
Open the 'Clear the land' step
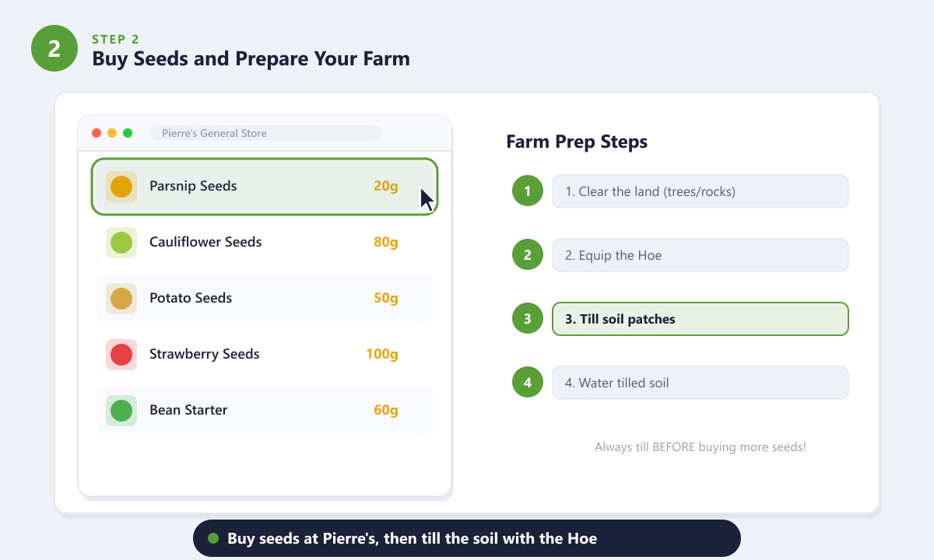tap(700, 191)
